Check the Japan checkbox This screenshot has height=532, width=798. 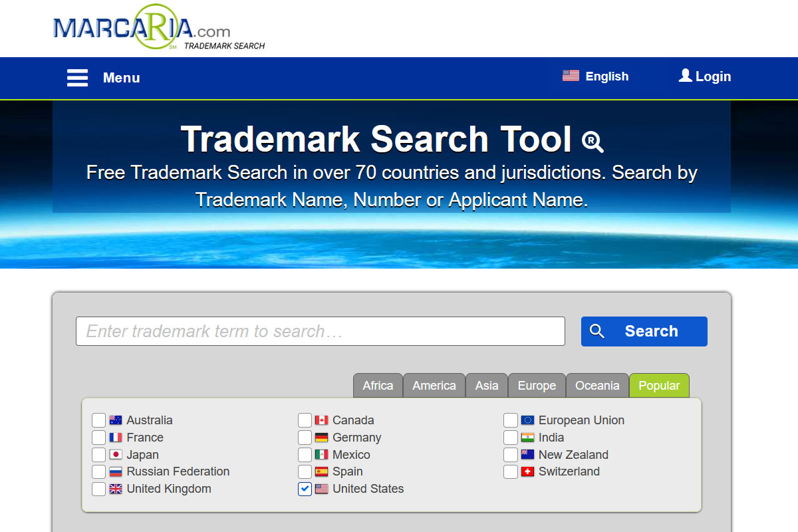(x=98, y=455)
